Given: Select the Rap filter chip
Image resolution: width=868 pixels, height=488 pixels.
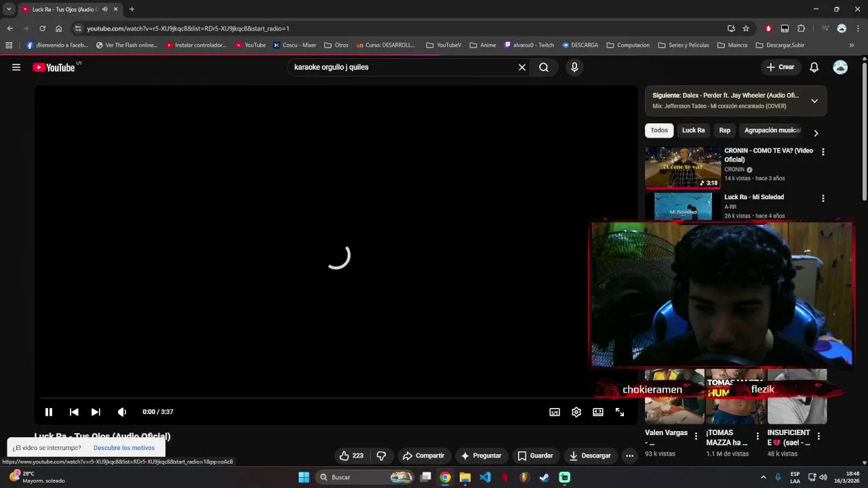Looking at the screenshot, I should [x=725, y=130].
